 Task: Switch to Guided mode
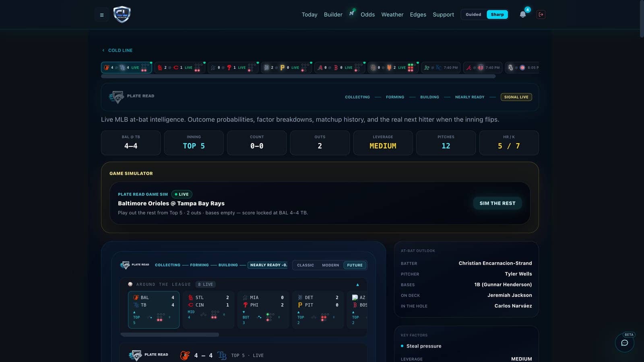pos(473,14)
